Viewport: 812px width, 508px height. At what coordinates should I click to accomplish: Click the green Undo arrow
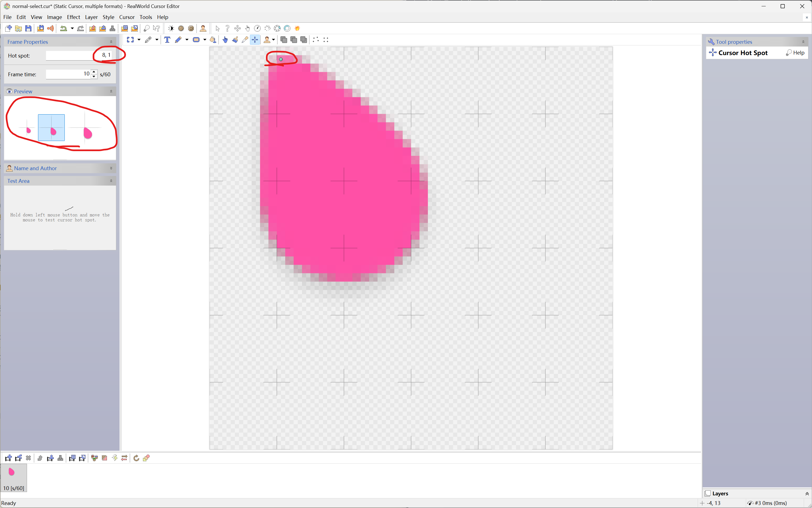pos(63,29)
